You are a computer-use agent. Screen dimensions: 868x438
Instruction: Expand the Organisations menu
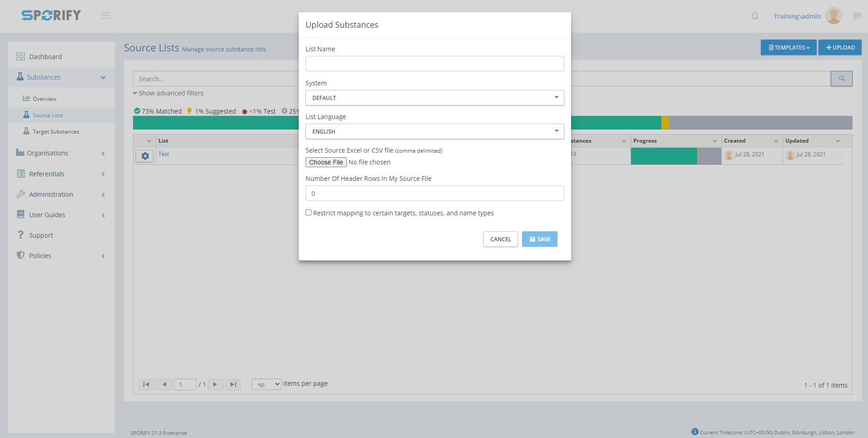[x=48, y=153]
